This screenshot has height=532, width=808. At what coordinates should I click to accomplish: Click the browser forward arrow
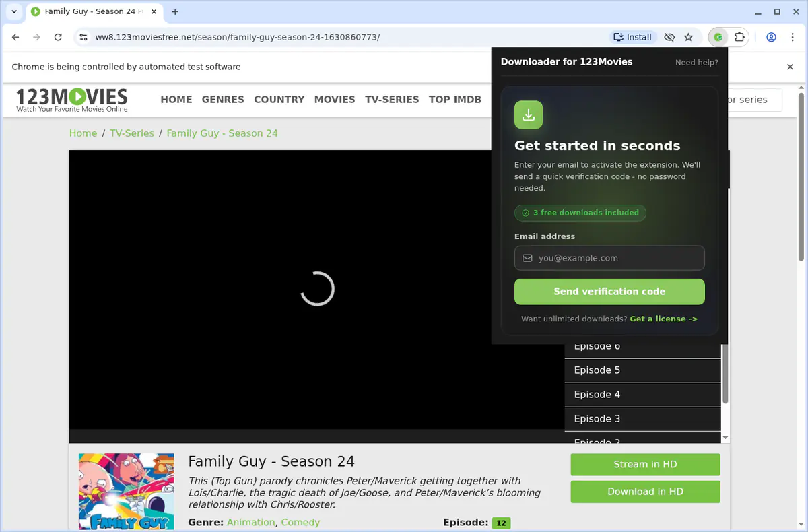point(36,37)
